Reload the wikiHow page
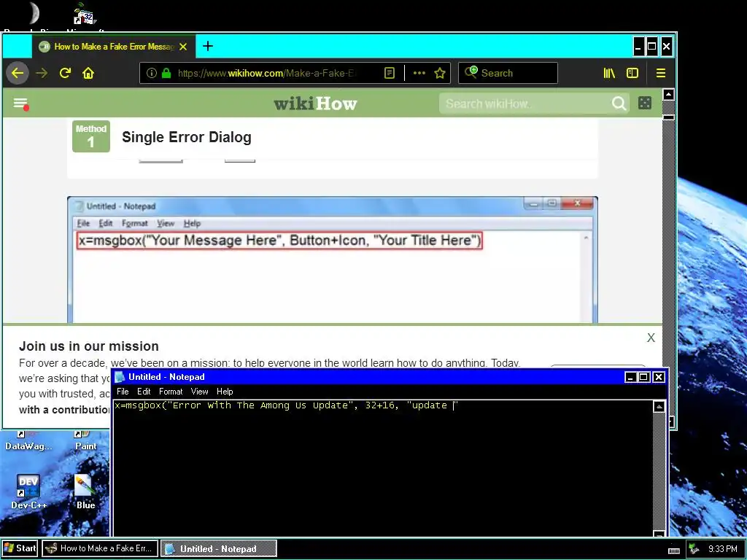 (65, 74)
